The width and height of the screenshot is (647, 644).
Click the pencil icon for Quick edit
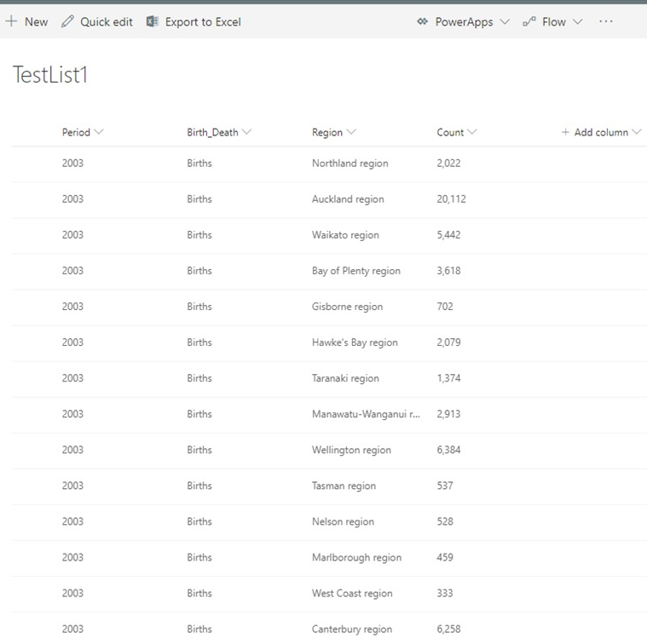coord(67,21)
